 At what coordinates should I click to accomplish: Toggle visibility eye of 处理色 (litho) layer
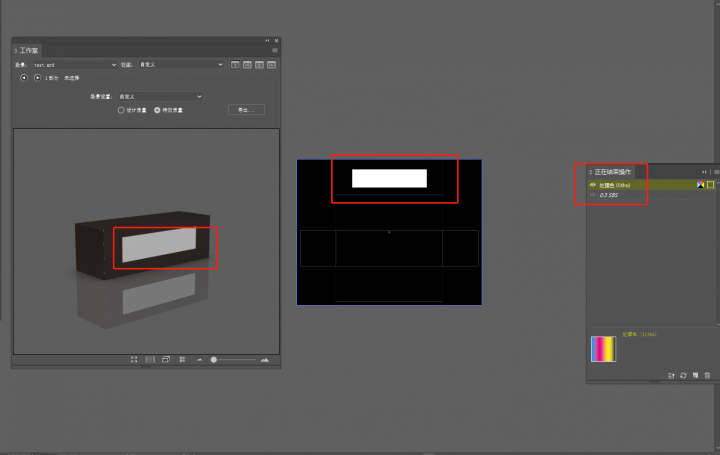[x=592, y=185]
